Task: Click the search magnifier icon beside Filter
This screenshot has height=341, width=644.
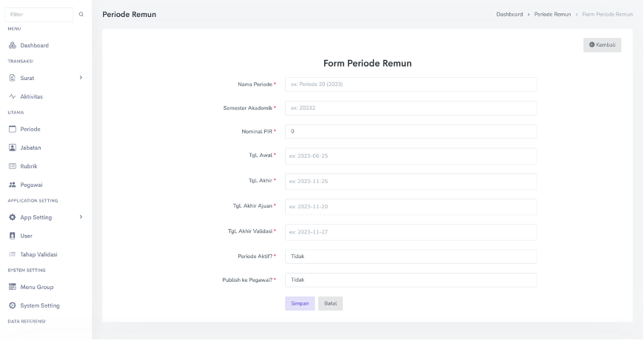Action: (81, 15)
